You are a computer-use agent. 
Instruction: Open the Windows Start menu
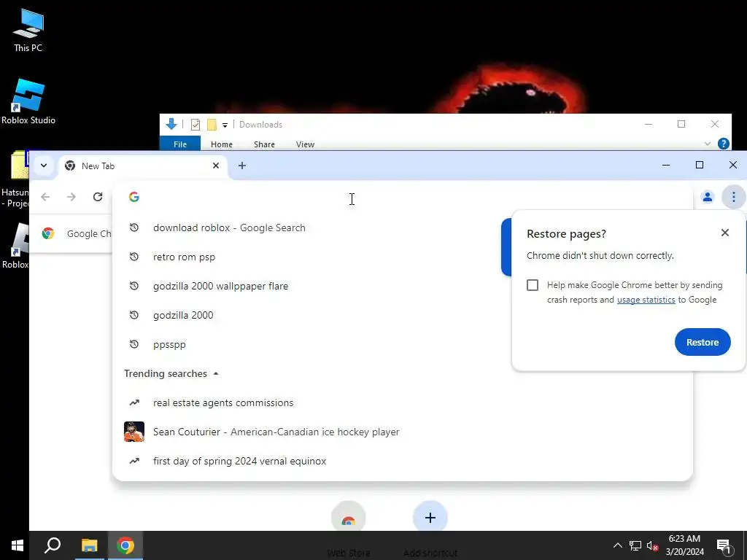point(18,545)
